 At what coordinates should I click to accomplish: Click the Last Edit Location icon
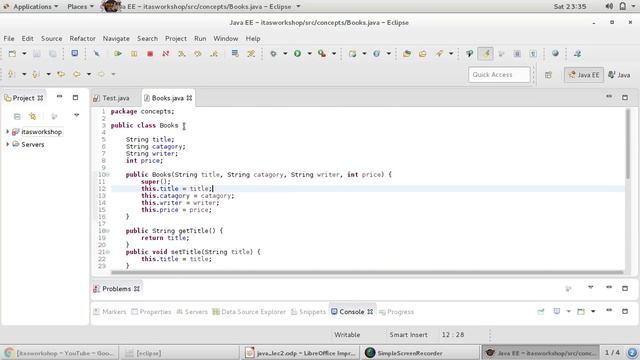pyautogui.click(x=61, y=74)
